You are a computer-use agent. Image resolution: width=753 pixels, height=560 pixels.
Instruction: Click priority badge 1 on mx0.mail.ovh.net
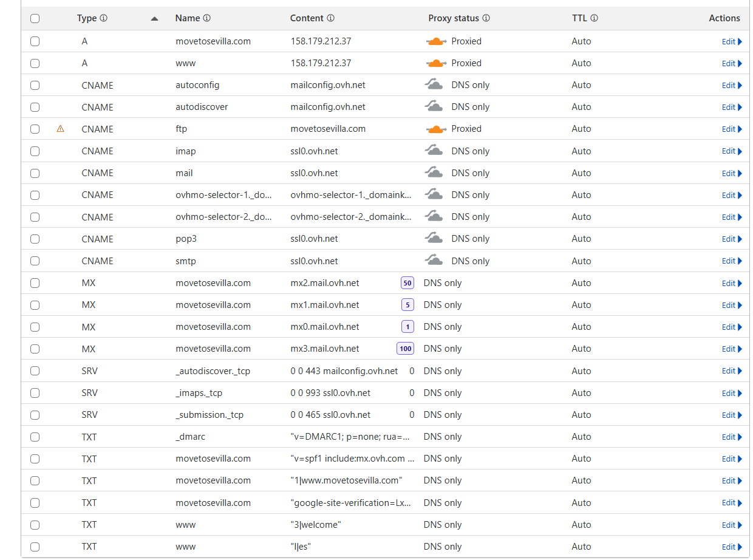[407, 327]
